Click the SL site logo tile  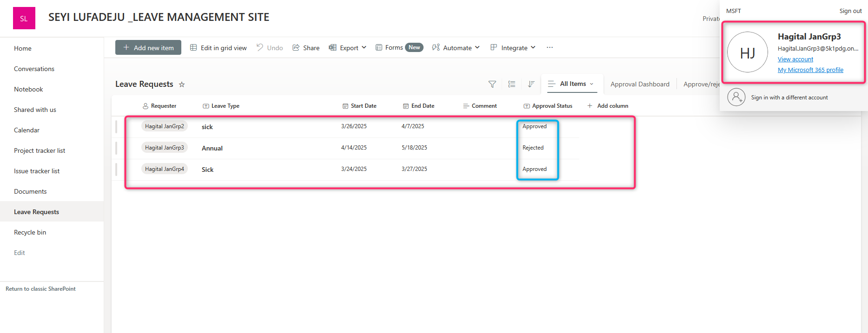[24, 18]
